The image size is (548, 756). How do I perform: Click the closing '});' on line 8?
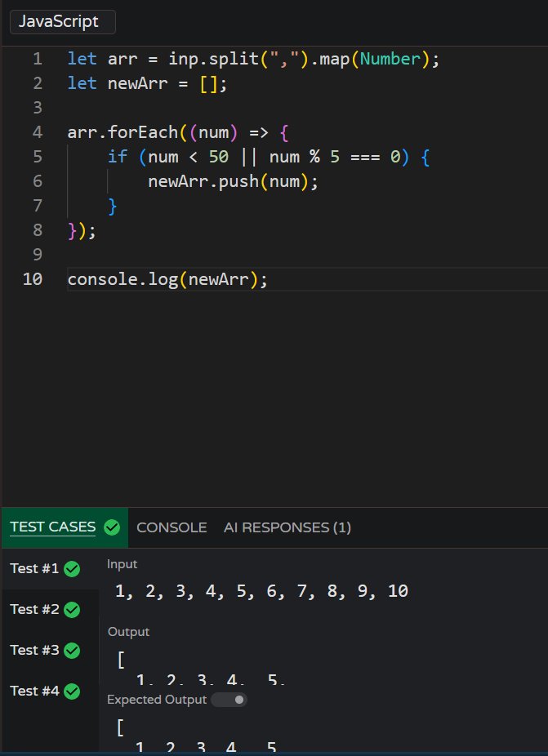click(x=82, y=230)
